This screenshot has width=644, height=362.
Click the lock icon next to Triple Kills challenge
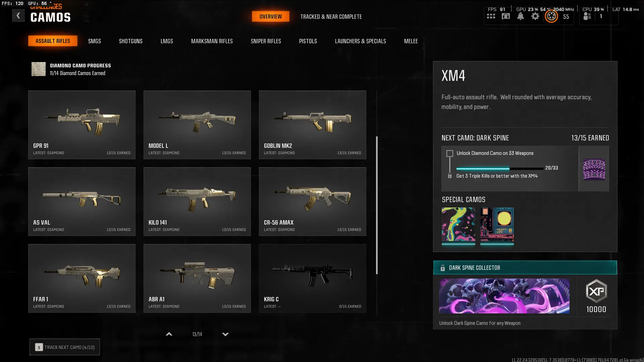tap(450, 176)
